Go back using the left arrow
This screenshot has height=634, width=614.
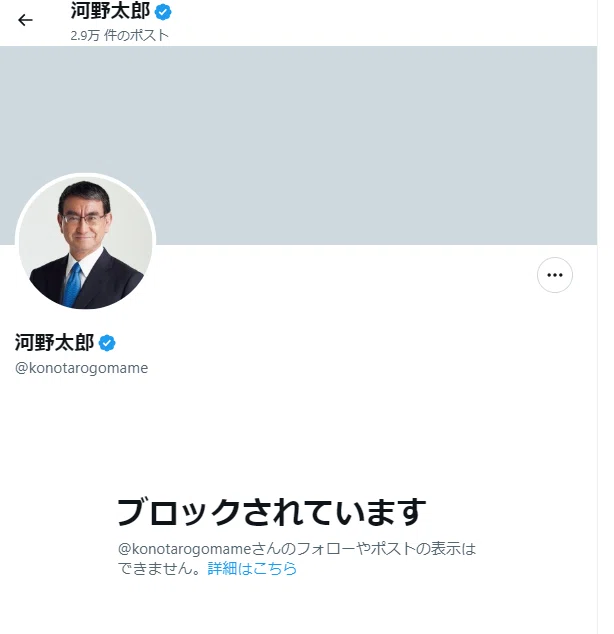[x=25, y=20]
